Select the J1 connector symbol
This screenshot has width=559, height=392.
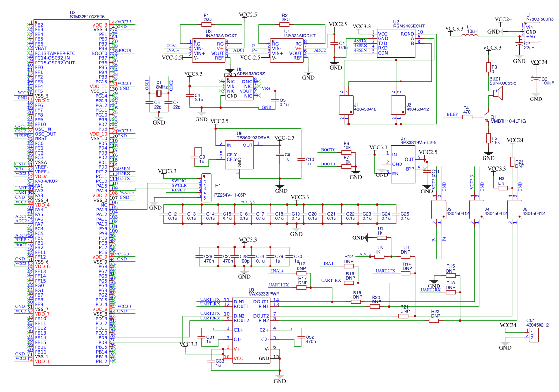(346, 105)
